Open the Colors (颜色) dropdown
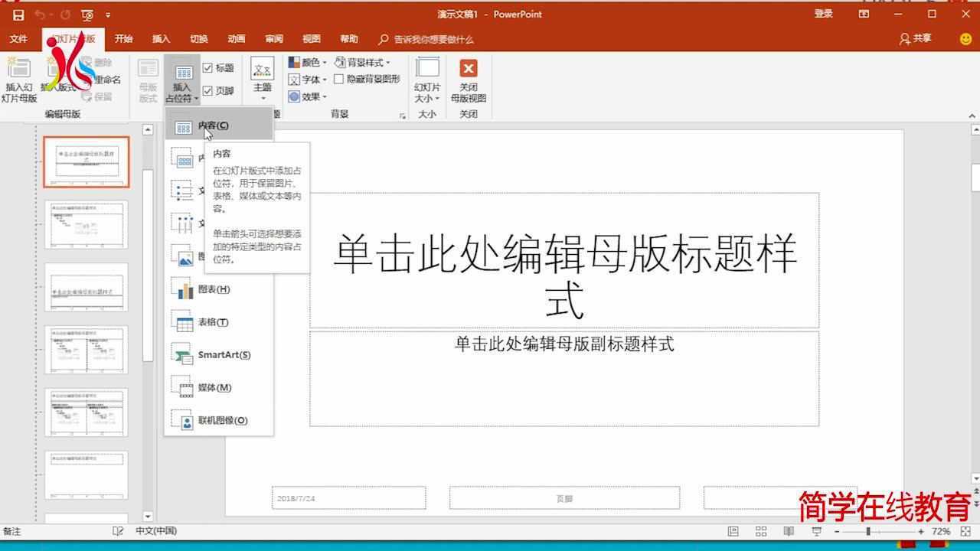This screenshot has height=551, width=980. [307, 62]
